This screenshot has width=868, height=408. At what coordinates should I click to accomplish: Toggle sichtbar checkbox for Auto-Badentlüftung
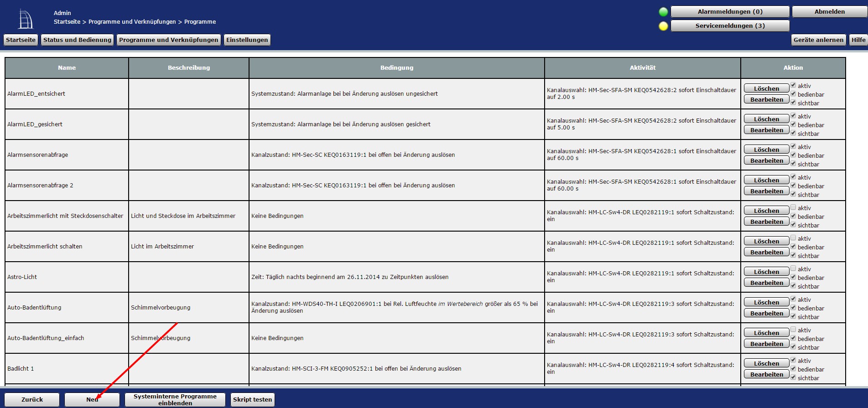click(793, 316)
